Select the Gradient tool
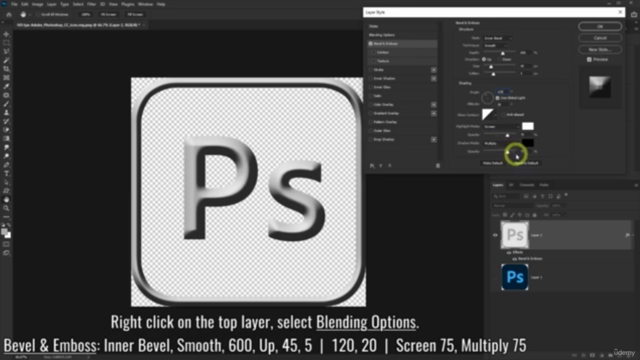This screenshot has width=640, height=360. click(x=6, y=139)
